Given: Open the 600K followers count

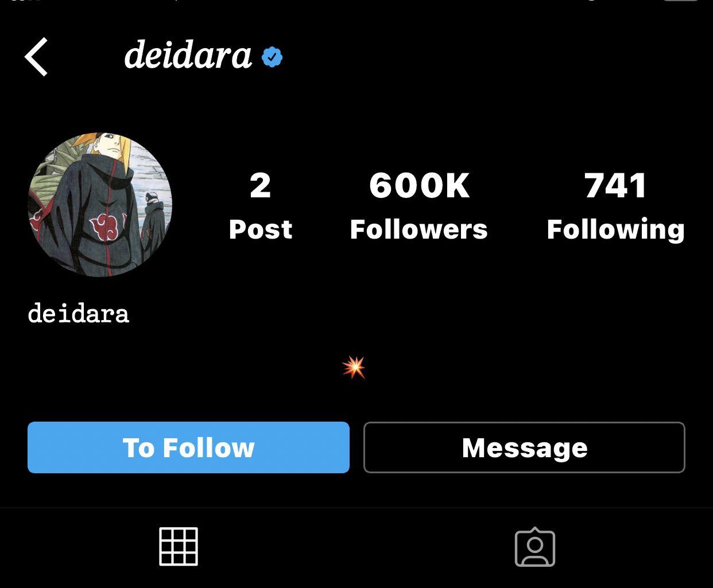Looking at the screenshot, I should pos(419,185).
